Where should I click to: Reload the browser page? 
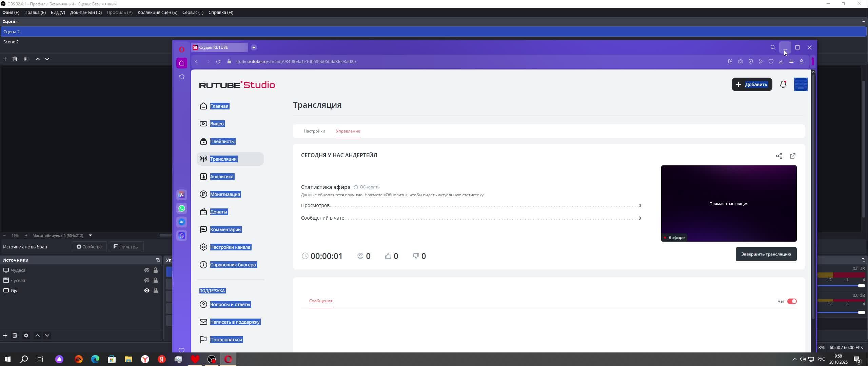click(x=218, y=61)
